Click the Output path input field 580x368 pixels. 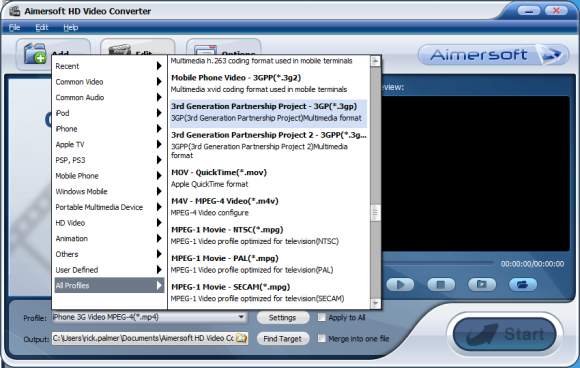144,338
